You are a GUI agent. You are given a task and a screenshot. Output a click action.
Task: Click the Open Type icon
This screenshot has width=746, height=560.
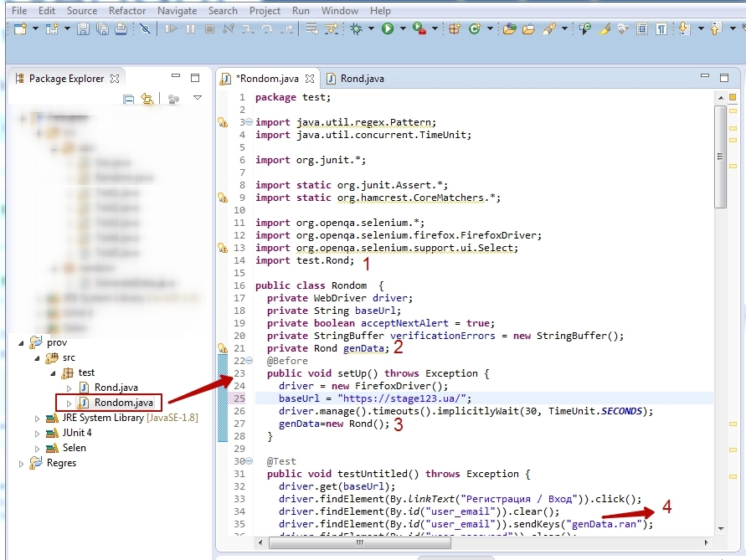(x=509, y=29)
